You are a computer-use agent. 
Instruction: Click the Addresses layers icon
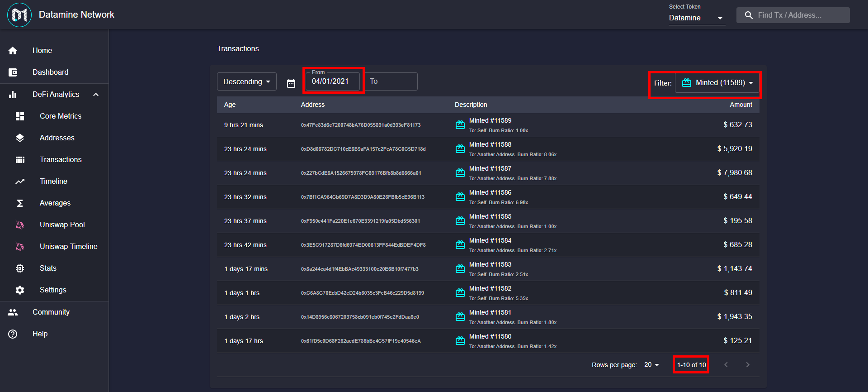pyautogui.click(x=20, y=138)
